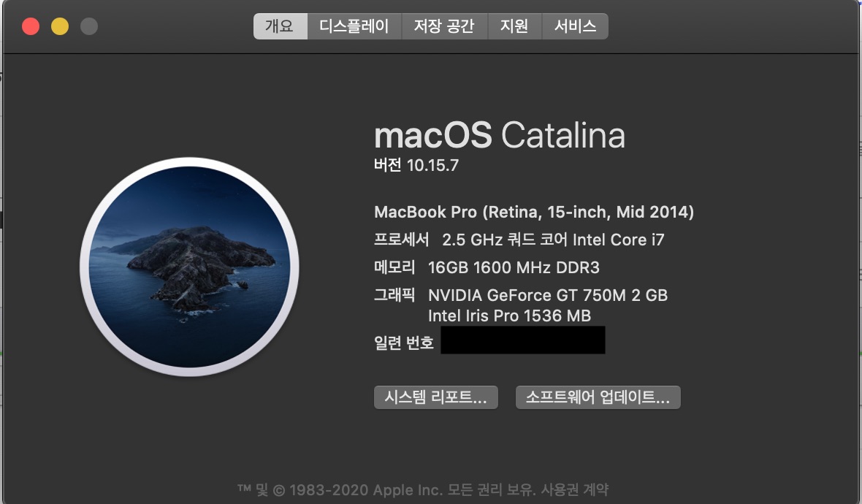This screenshot has width=862, height=504.
Task: Click the 일련 번호 label
Action: pos(404,343)
